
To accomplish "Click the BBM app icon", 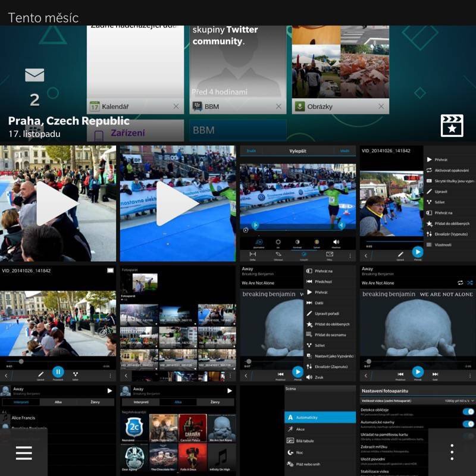I will pyautogui.click(x=197, y=107).
